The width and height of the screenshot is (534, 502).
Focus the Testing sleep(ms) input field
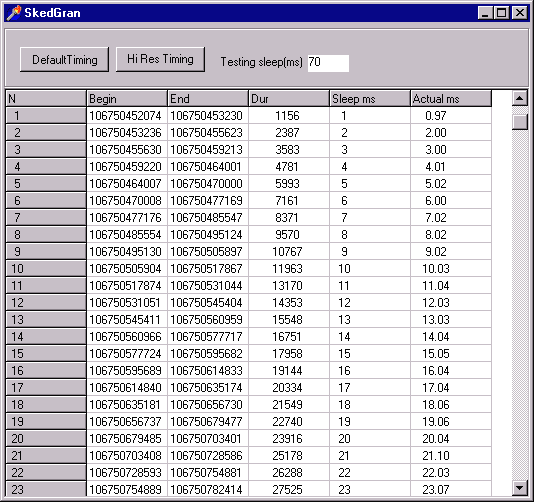click(x=328, y=63)
